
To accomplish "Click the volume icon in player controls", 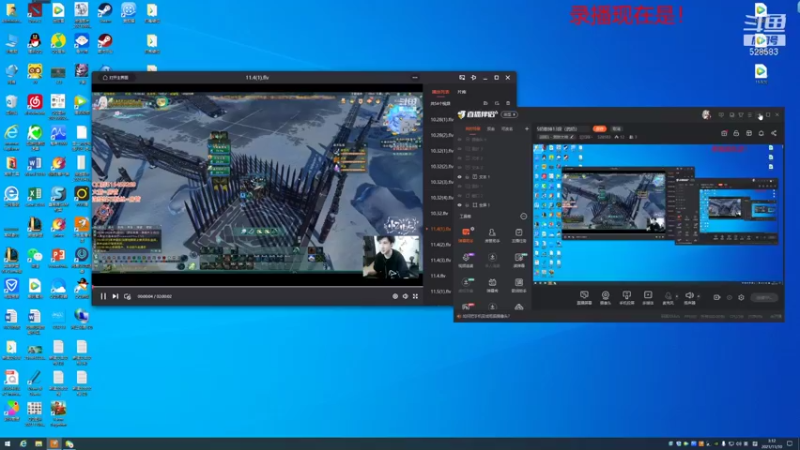I will [405, 296].
